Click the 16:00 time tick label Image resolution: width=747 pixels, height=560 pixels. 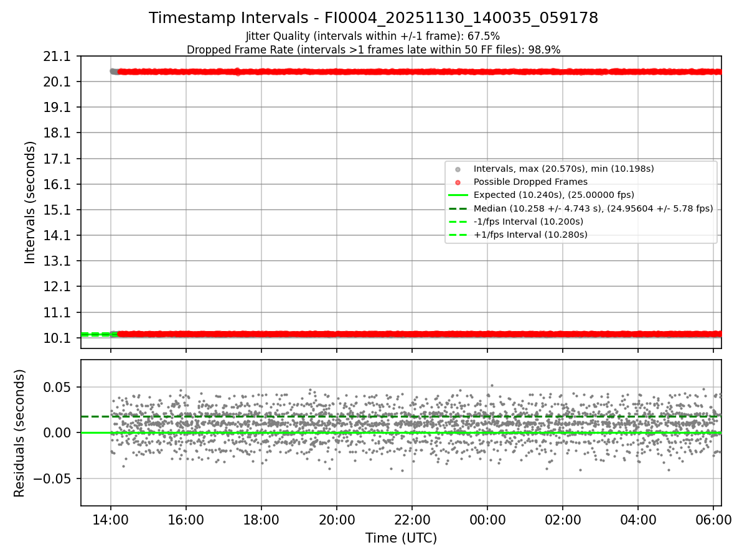(186, 519)
